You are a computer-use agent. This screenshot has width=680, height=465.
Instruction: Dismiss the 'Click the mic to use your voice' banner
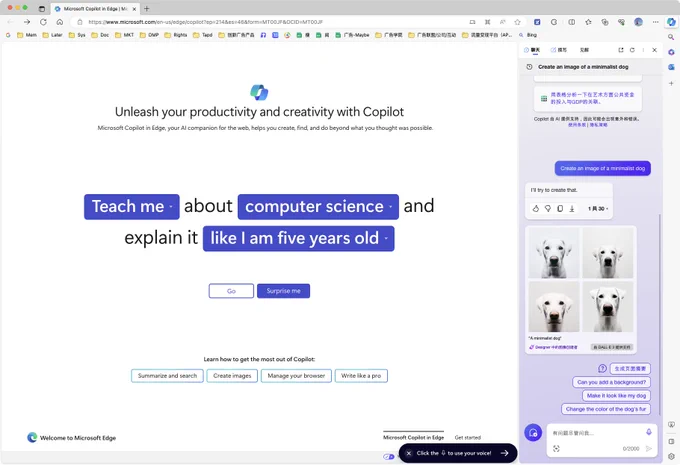click(409, 453)
